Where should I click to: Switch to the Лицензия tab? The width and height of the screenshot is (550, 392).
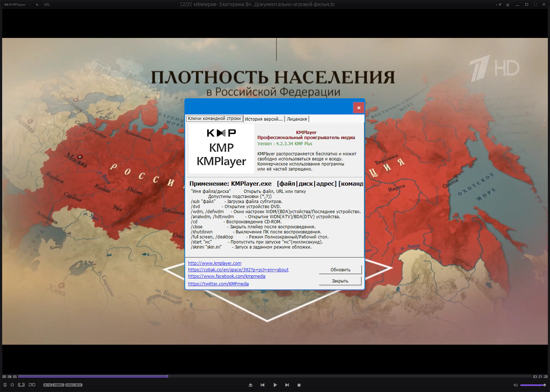pyautogui.click(x=297, y=119)
